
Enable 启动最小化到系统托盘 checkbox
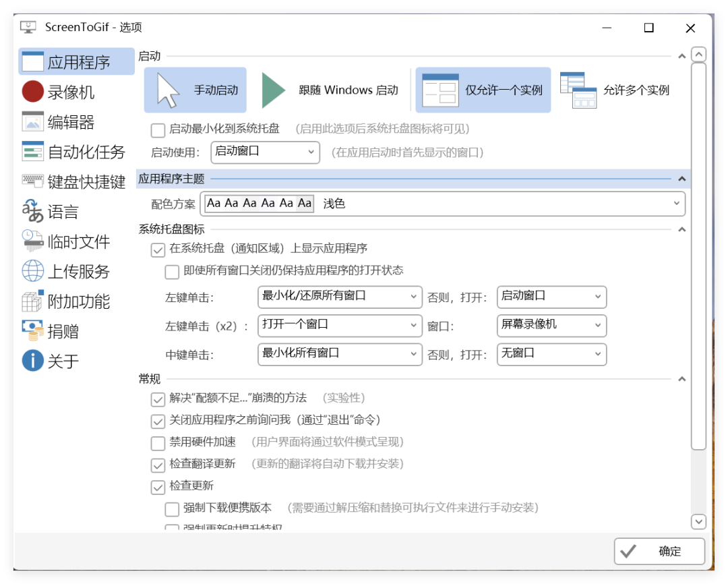pyautogui.click(x=158, y=130)
